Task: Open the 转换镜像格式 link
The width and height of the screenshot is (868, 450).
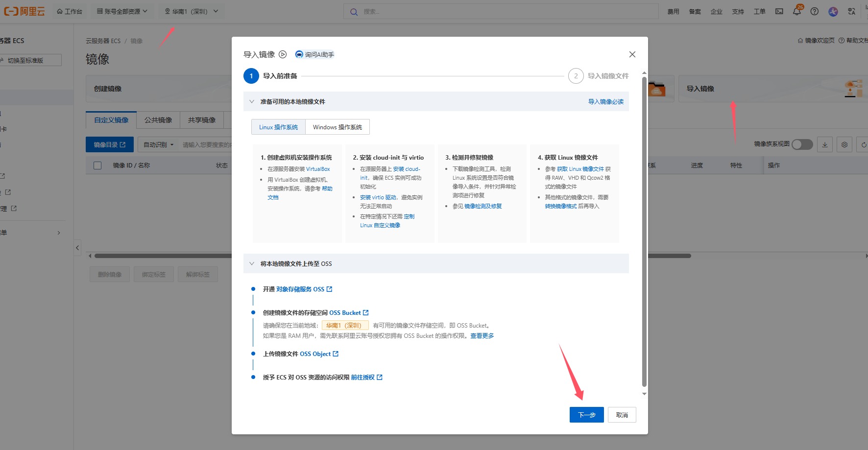Action: (561, 206)
